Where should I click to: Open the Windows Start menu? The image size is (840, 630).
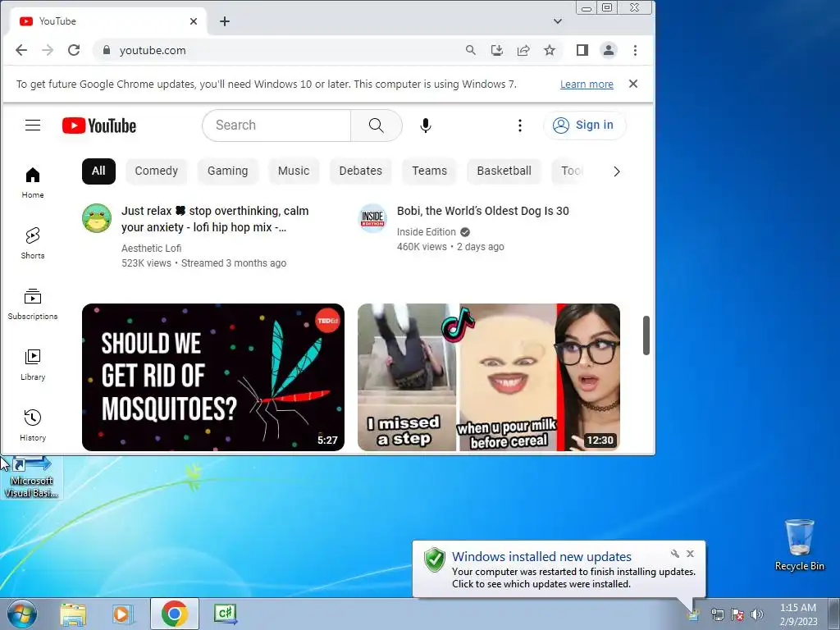pyautogui.click(x=22, y=614)
